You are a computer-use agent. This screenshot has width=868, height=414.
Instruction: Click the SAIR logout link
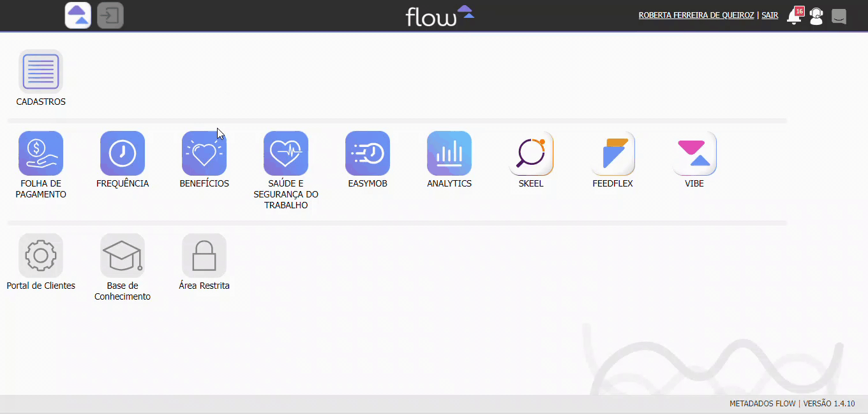(x=770, y=15)
